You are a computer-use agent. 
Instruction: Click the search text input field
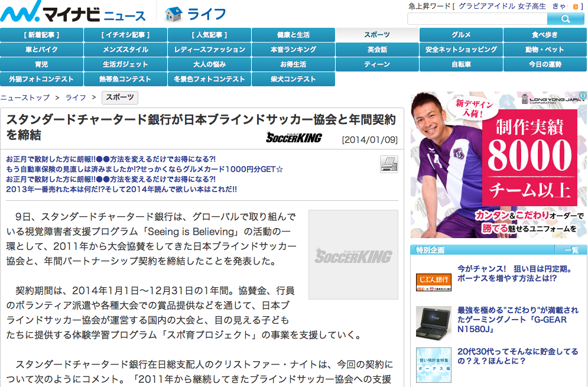(477, 19)
